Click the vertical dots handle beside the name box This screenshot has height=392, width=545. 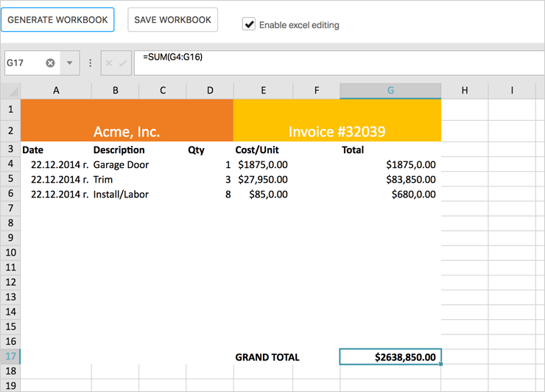tap(91, 63)
